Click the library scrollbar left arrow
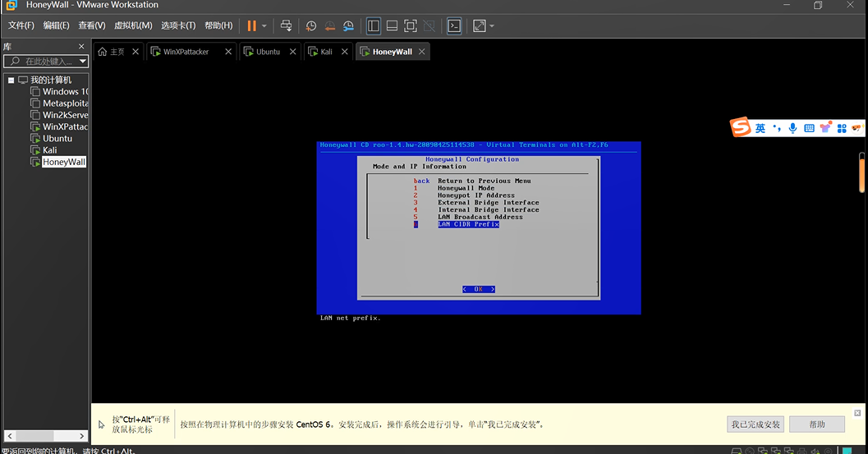Image resolution: width=868 pixels, height=454 pixels. tap(9, 436)
